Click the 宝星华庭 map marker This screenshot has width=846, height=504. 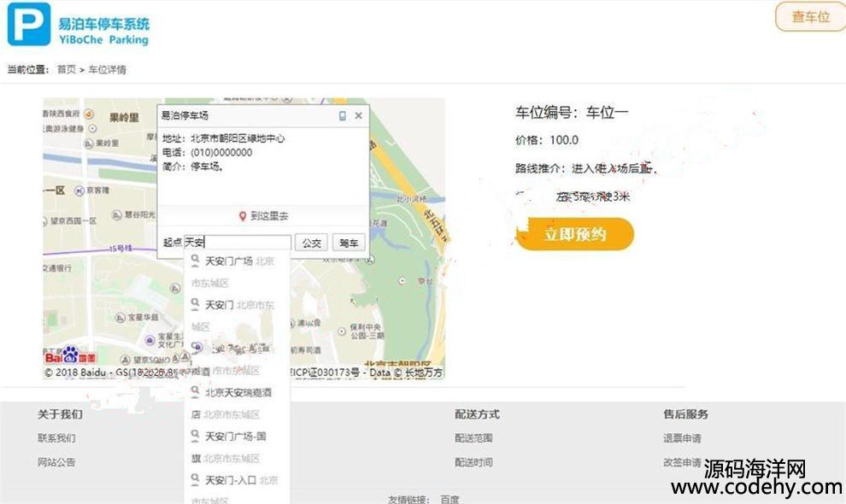[x=120, y=317]
